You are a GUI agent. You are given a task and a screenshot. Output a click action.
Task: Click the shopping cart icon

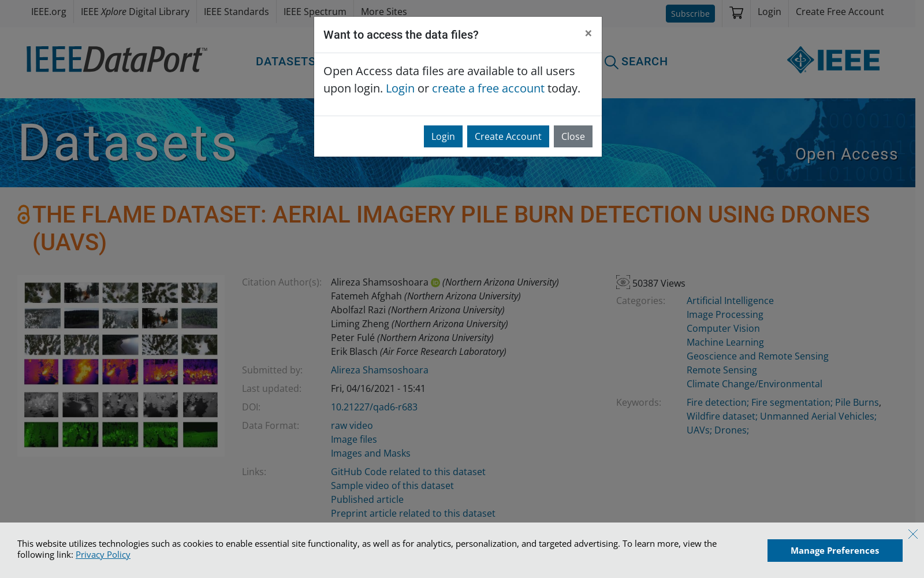click(736, 12)
